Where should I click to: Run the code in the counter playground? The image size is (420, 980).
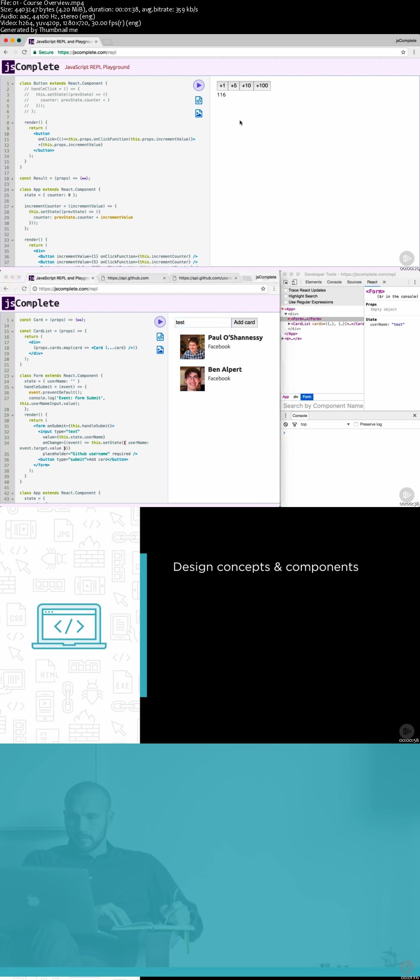pyautogui.click(x=199, y=85)
